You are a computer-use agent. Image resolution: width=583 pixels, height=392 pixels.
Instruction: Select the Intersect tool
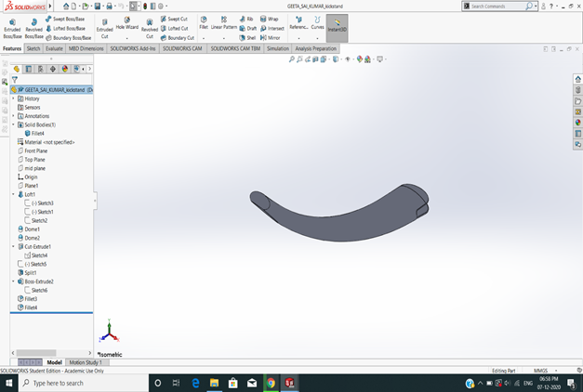click(x=272, y=29)
